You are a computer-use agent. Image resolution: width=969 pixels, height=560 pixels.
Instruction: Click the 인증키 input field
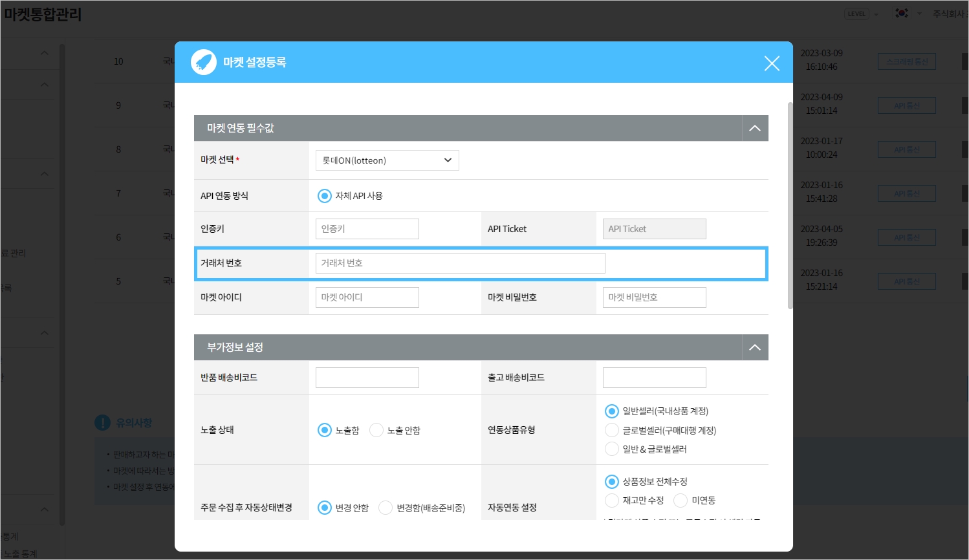tap(367, 229)
